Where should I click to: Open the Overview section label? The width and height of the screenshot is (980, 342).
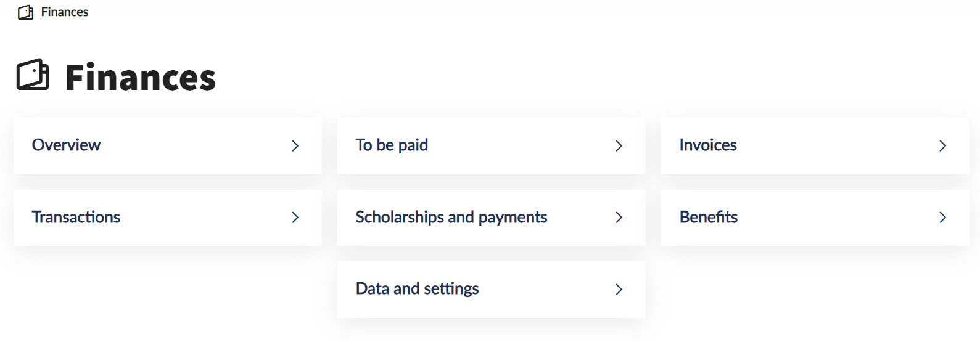point(66,145)
